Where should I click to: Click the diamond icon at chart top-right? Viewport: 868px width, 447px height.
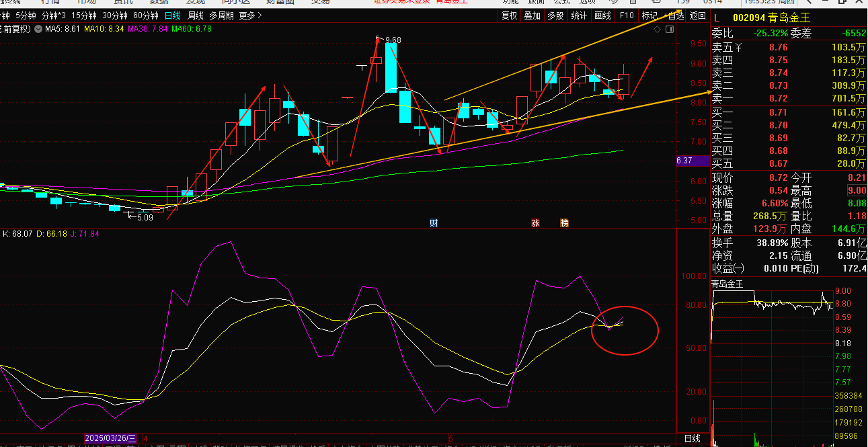pyautogui.click(x=658, y=30)
